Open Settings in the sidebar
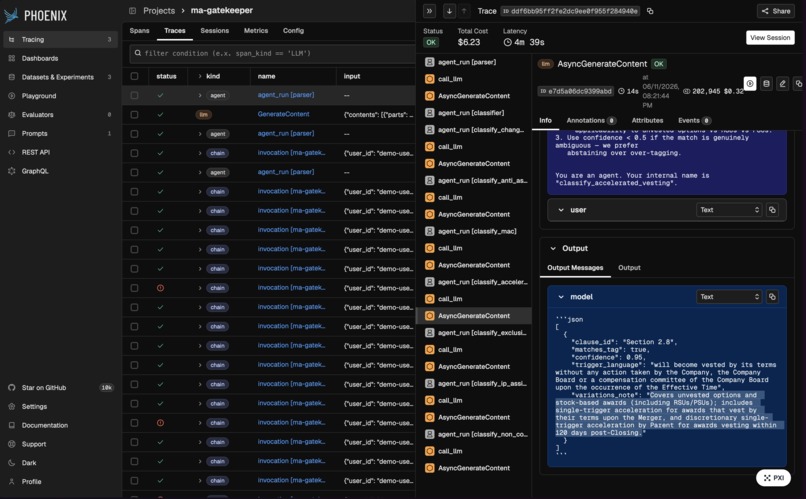This screenshot has width=806, height=499. point(60,406)
